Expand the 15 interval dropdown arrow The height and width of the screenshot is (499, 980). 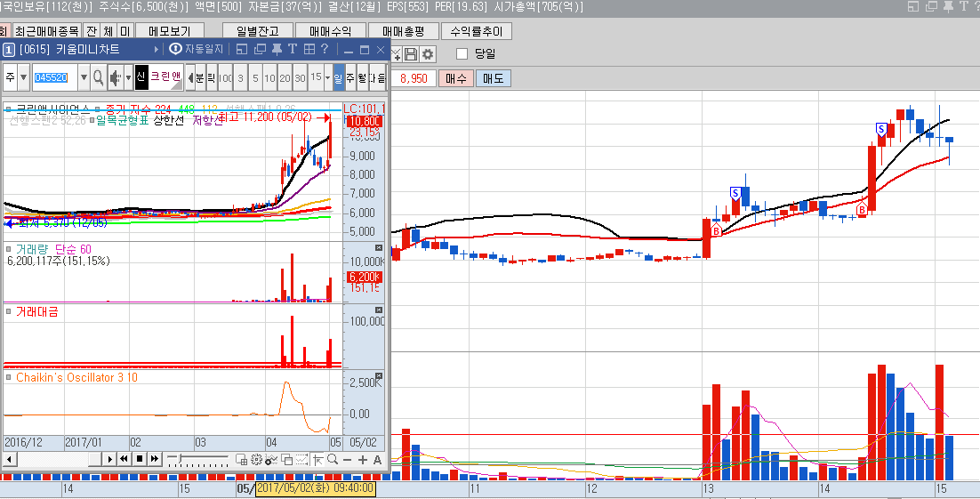point(327,78)
